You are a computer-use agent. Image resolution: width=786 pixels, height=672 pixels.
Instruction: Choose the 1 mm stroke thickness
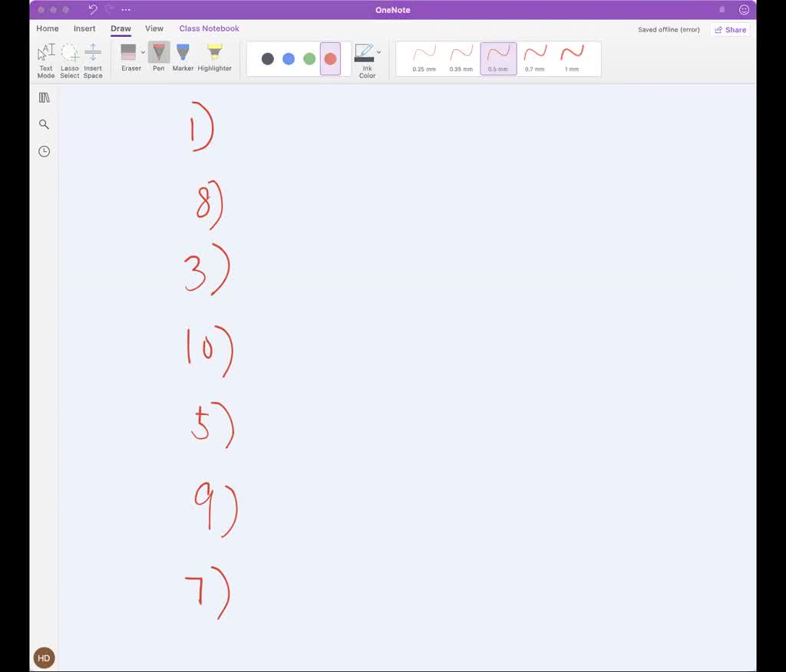[x=572, y=58]
